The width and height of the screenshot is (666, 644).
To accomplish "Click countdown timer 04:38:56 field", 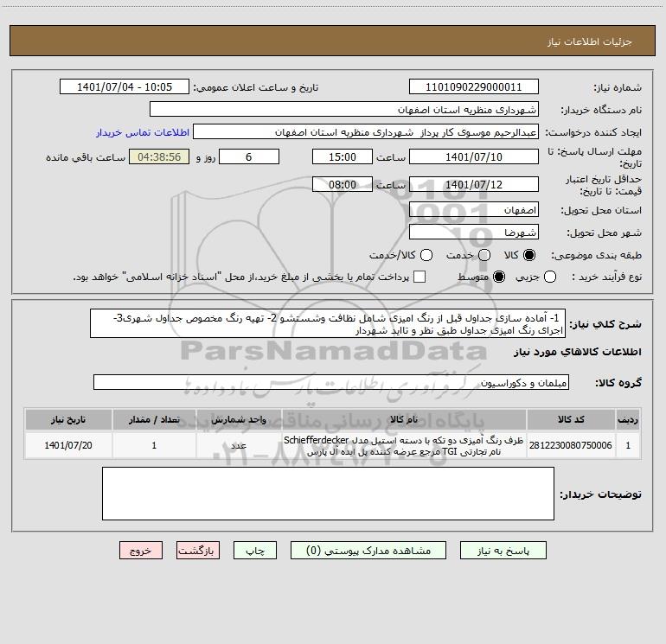I will point(159,156).
